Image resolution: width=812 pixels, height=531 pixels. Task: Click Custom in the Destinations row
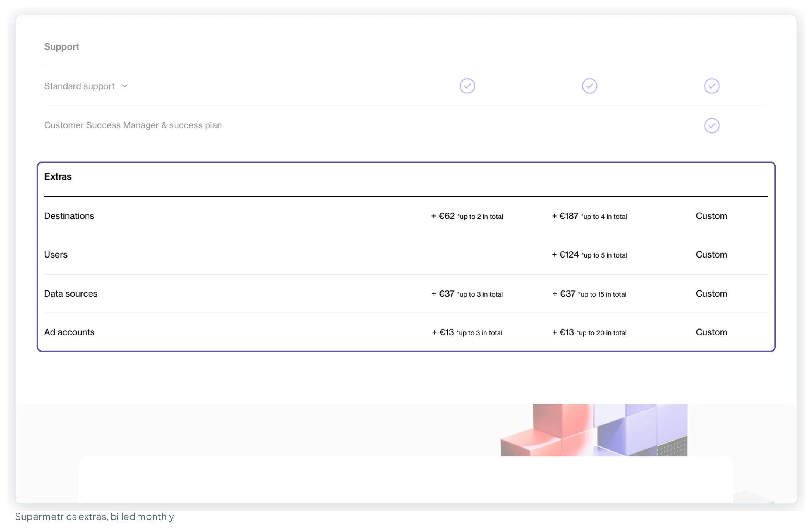[711, 216]
